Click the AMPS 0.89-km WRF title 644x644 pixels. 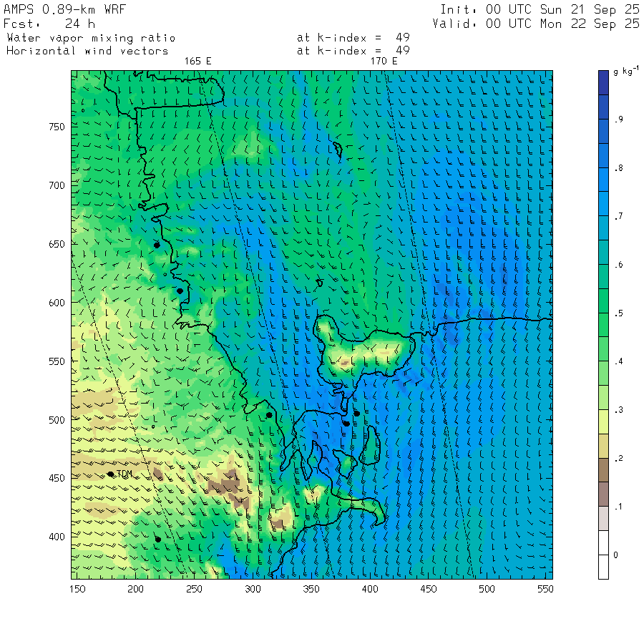(64, 9)
